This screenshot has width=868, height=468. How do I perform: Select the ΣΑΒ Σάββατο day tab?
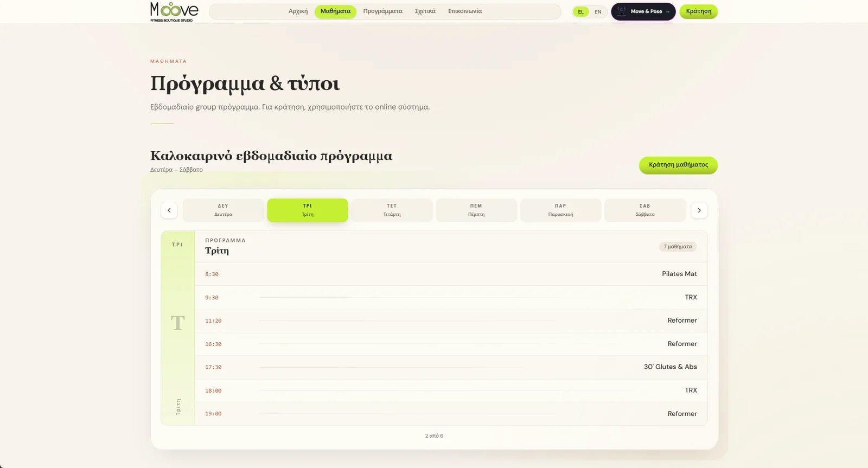(x=645, y=210)
